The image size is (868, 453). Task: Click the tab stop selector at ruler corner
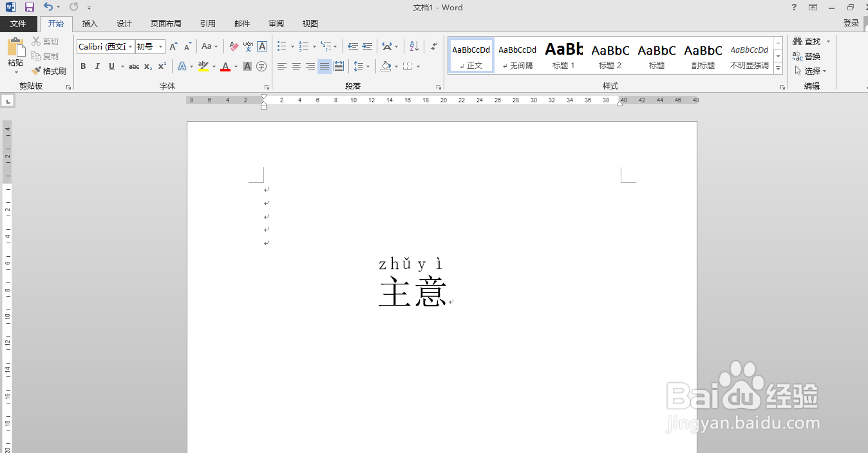[x=8, y=101]
